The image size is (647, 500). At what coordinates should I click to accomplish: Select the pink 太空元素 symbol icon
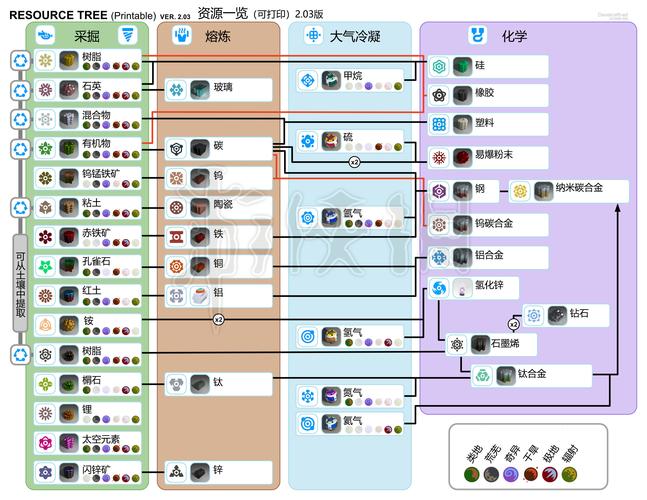pos(45,443)
